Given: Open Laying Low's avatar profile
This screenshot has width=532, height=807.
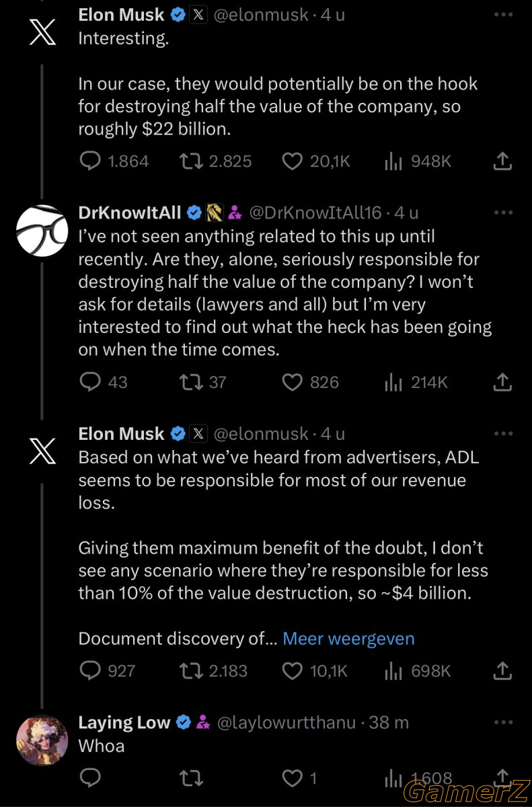Looking at the screenshot, I should coord(42,740).
